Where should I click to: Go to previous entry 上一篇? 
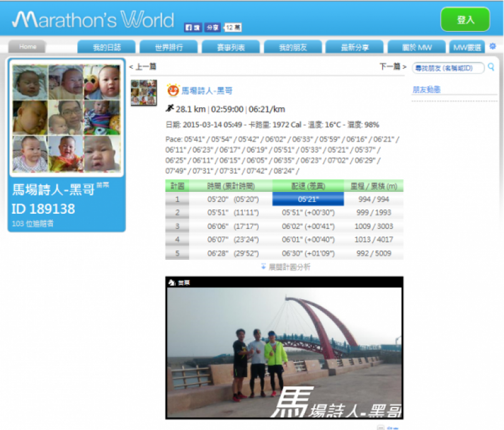[143, 67]
